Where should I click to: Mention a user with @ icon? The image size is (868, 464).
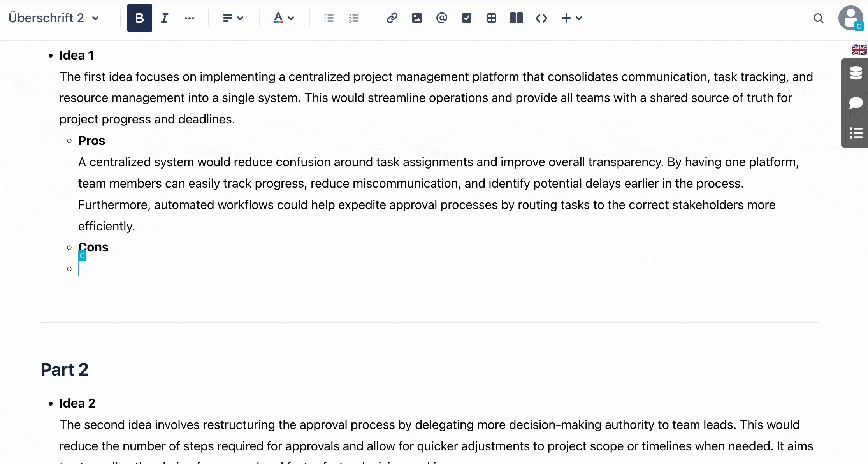(x=441, y=18)
